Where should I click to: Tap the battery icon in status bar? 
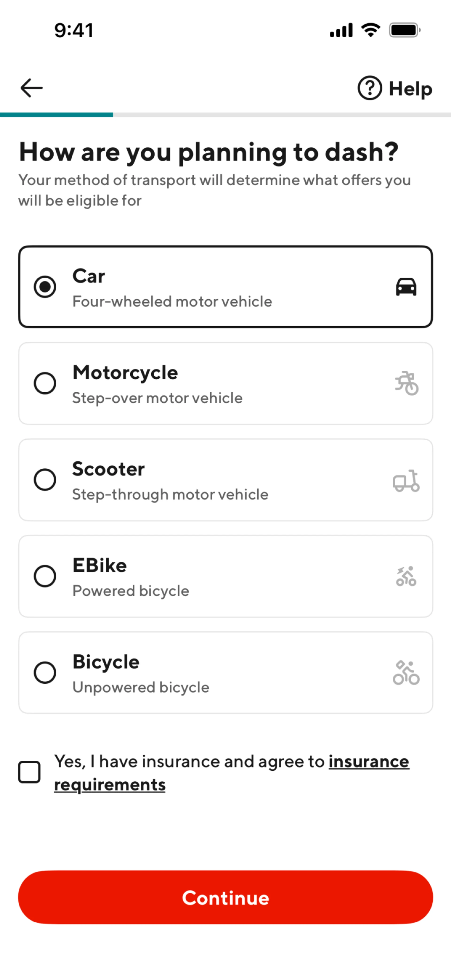[x=404, y=30]
